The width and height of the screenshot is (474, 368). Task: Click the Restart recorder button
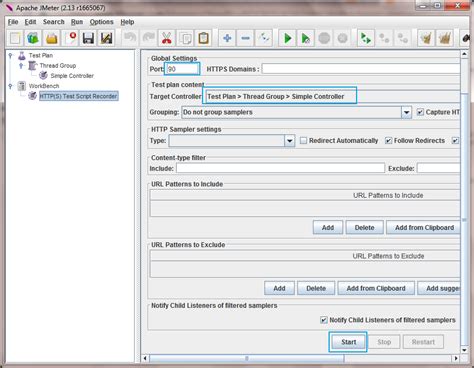[423, 342]
